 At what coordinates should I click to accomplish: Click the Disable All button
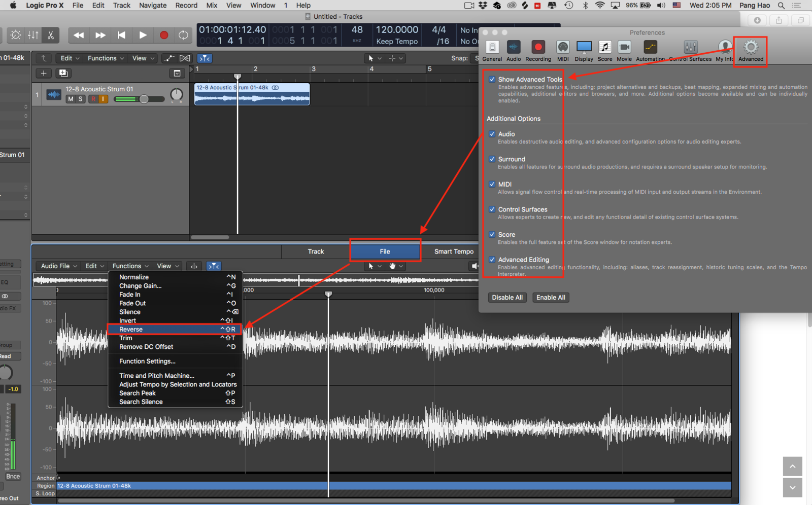(x=507, y=298)
